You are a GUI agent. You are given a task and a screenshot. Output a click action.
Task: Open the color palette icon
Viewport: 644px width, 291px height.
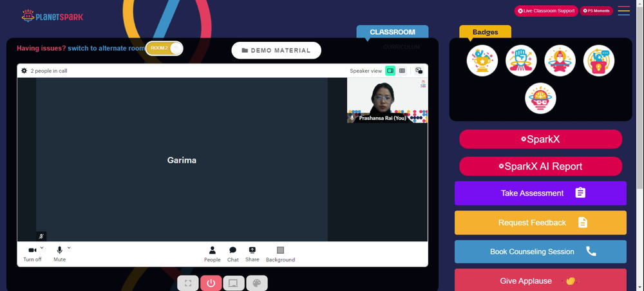pos(257,283)
